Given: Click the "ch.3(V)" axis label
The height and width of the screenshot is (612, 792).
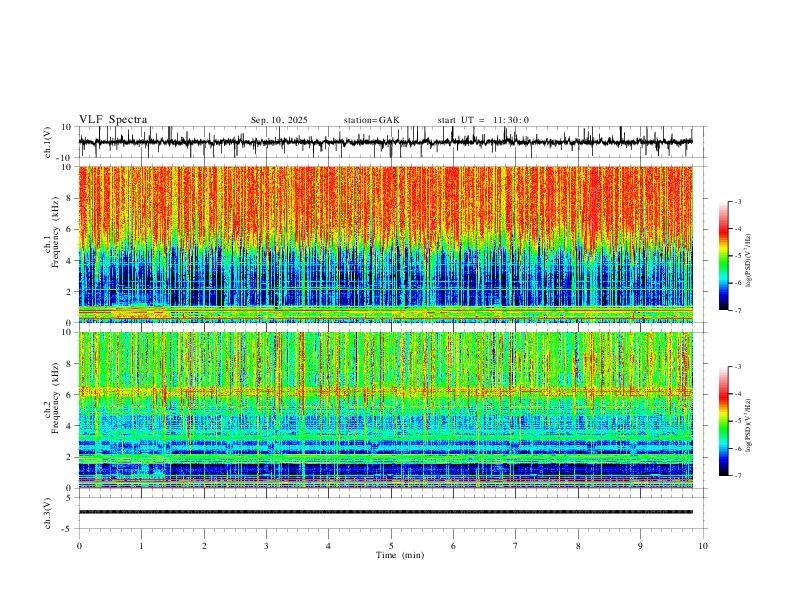Looking at the screenshot, I should 48,513.
